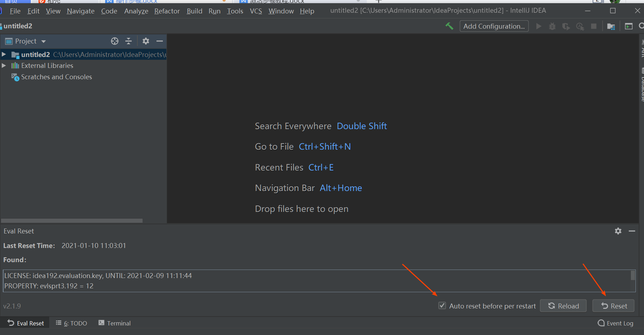The height and width of the screenshot is (335, 644).
Task: Hide the Eval Reset panel with minus icon
Action: click(x=632, y=231)
